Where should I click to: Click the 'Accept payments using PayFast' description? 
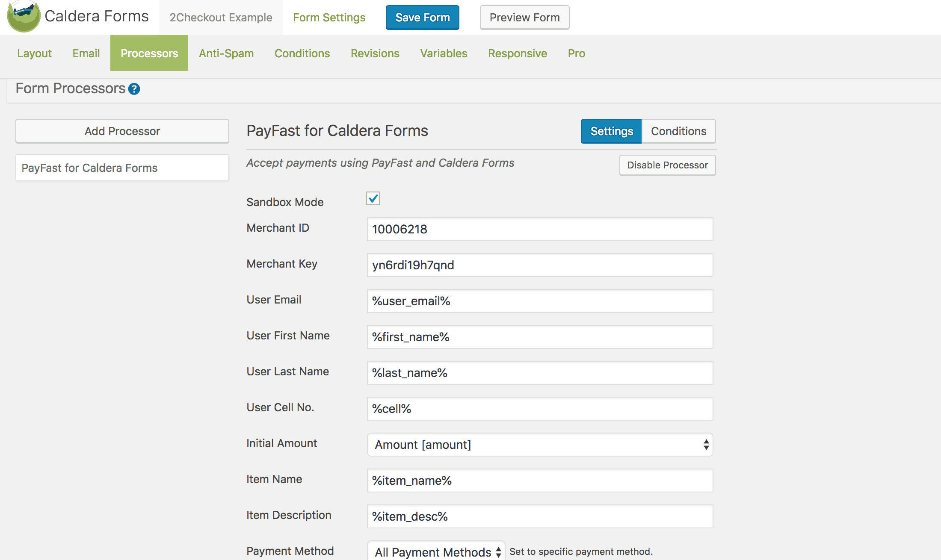[x=380, y=163]
